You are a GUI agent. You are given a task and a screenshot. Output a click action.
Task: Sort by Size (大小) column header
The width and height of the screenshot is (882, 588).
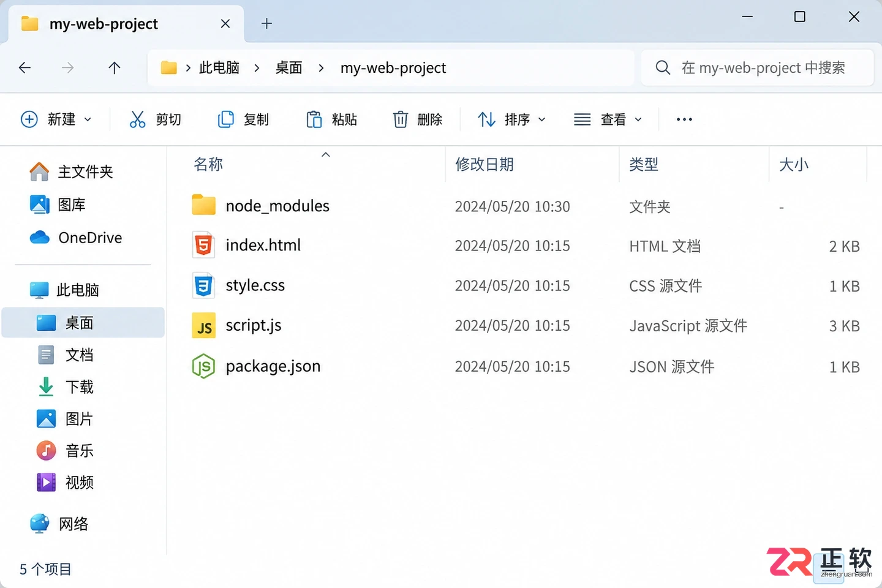[x=794, y=164]
